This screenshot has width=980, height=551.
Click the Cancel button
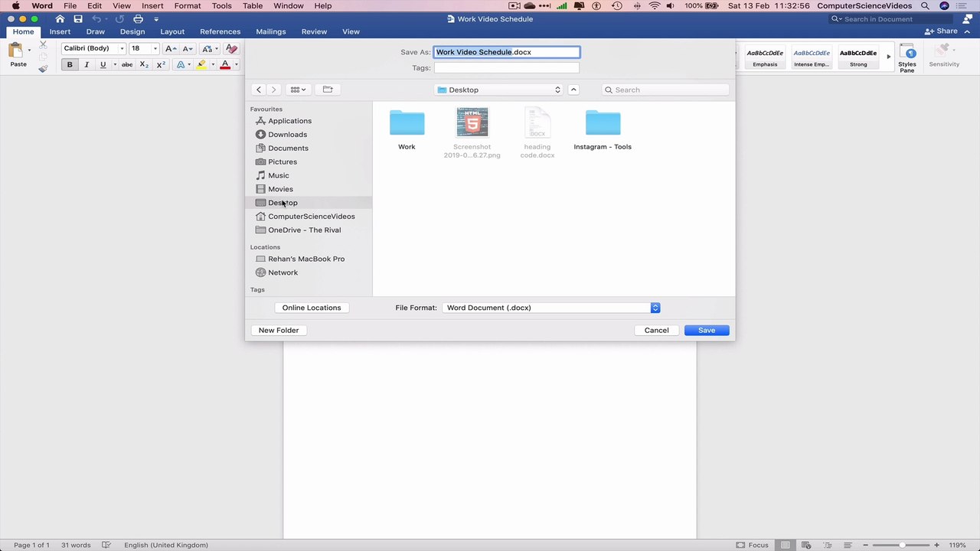click(656, 330)
